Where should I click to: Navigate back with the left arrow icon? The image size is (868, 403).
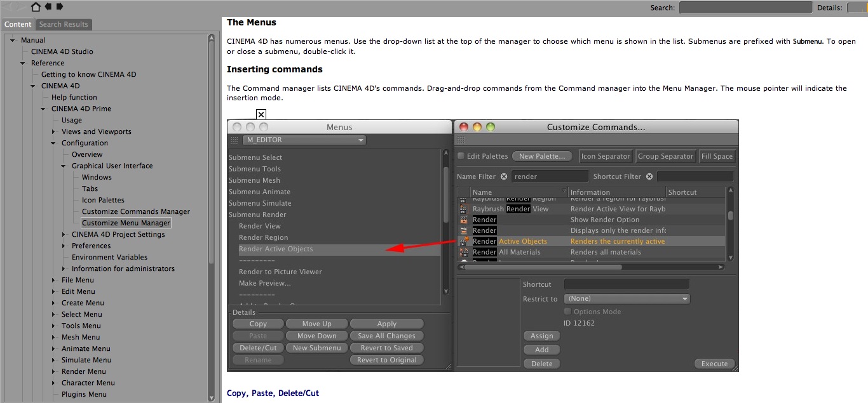coord(48,7)
